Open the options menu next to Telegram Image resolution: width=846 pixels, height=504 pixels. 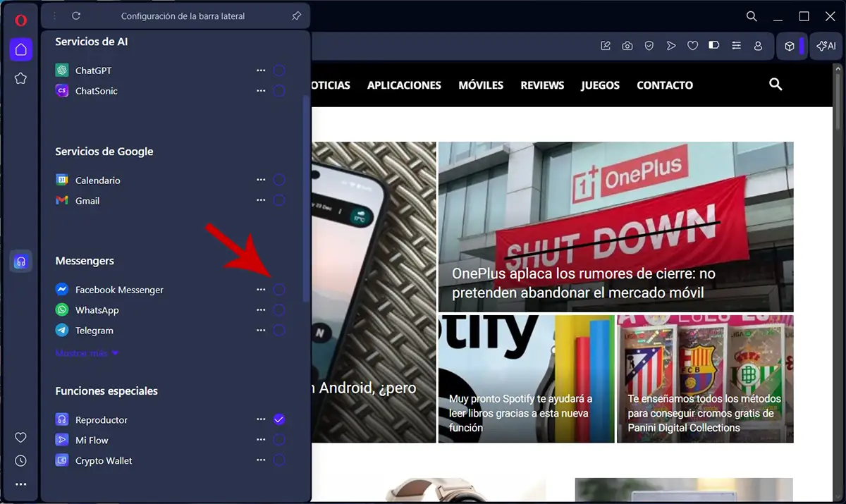(261, 330)
